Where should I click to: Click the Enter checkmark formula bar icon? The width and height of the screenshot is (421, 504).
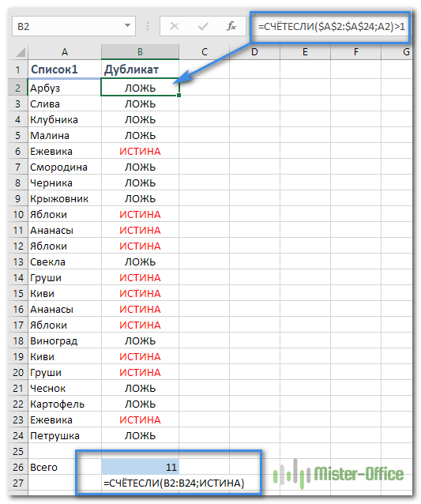coord(203,26)
